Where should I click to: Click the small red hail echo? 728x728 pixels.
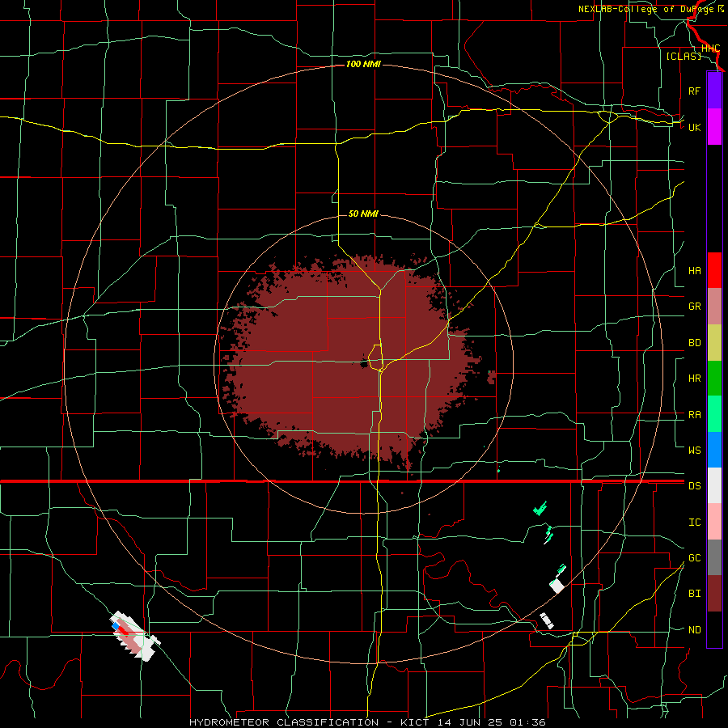pos(123,630)
